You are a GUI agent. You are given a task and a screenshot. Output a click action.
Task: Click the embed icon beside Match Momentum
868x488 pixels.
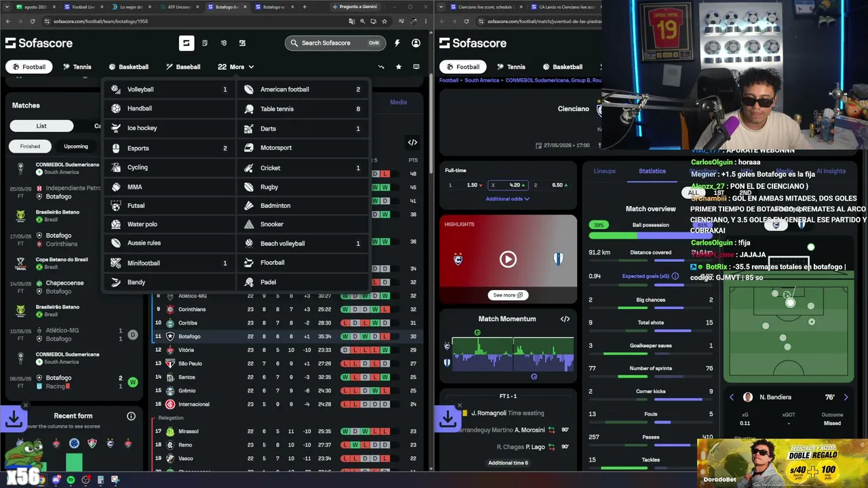(565, 319)
